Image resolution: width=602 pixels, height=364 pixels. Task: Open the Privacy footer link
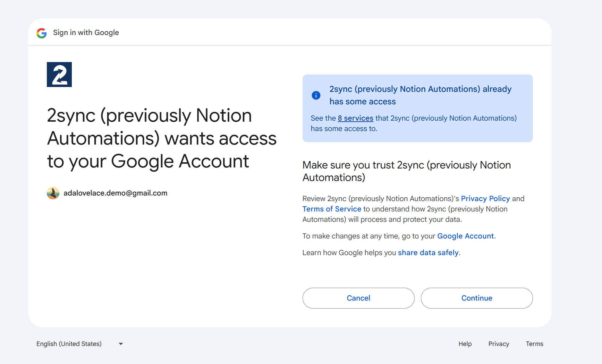point(499,344)
